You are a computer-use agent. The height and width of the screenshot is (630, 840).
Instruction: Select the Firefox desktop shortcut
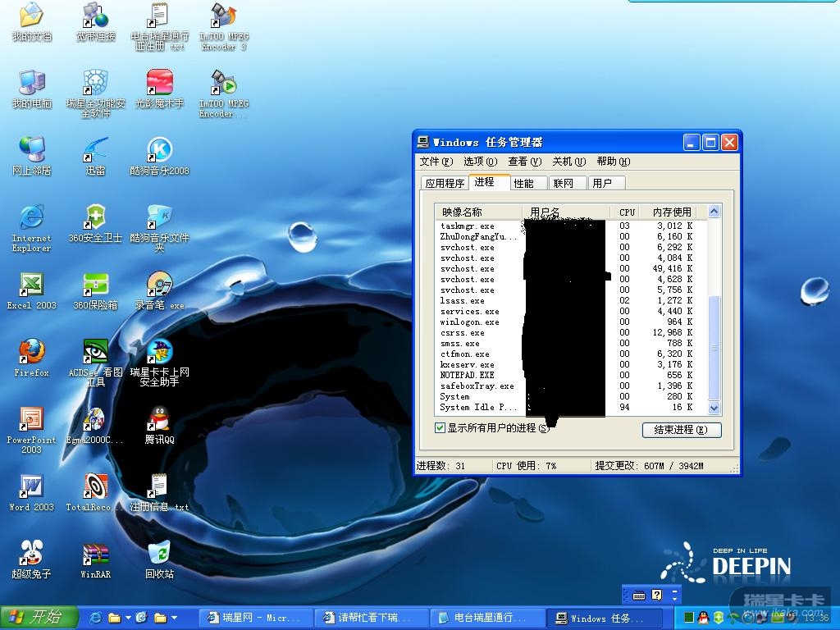pyautogui.click(x=31, y=353)
